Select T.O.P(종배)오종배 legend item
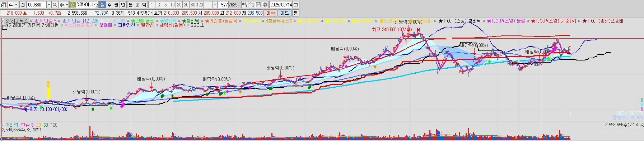 pyautogui.click(x=602, y=21)
